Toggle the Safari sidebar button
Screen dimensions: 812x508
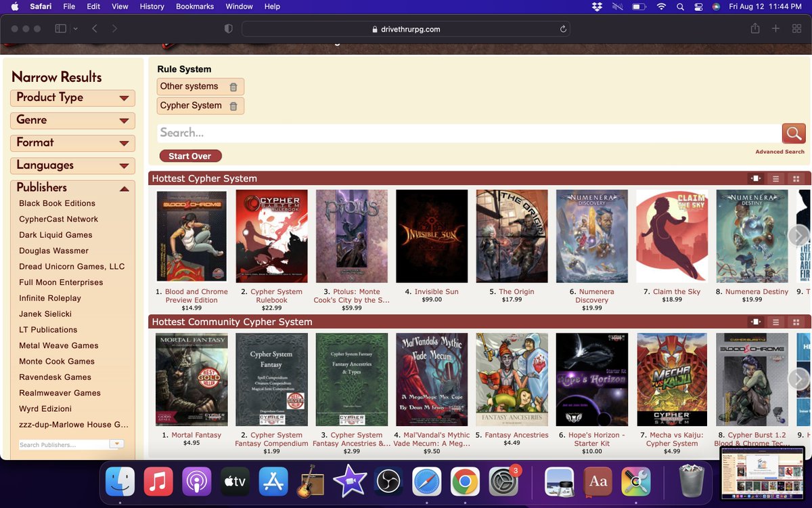click(x=60, y=28)
